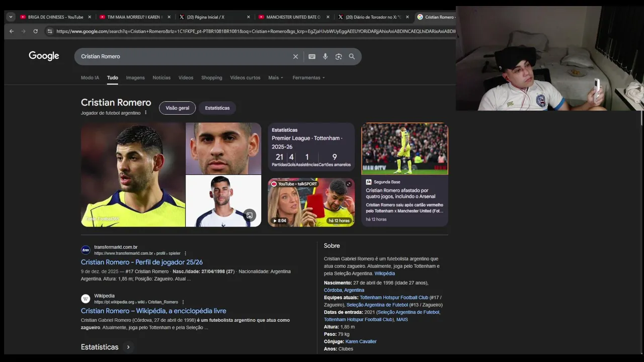Open the Wikipédia link in Sobre panel
This screenshot has height=362, width=644.
click(x=384, y=274)
